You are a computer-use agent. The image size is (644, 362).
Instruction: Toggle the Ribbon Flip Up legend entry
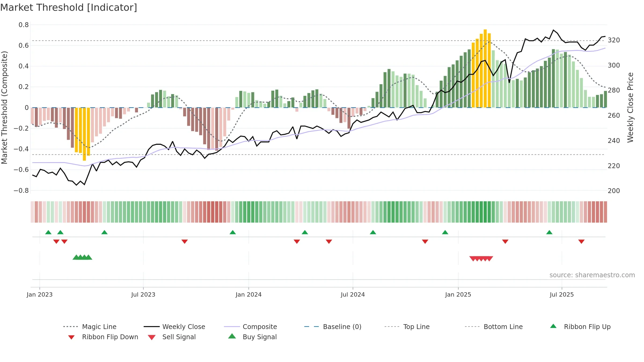[x=580, y=327]
